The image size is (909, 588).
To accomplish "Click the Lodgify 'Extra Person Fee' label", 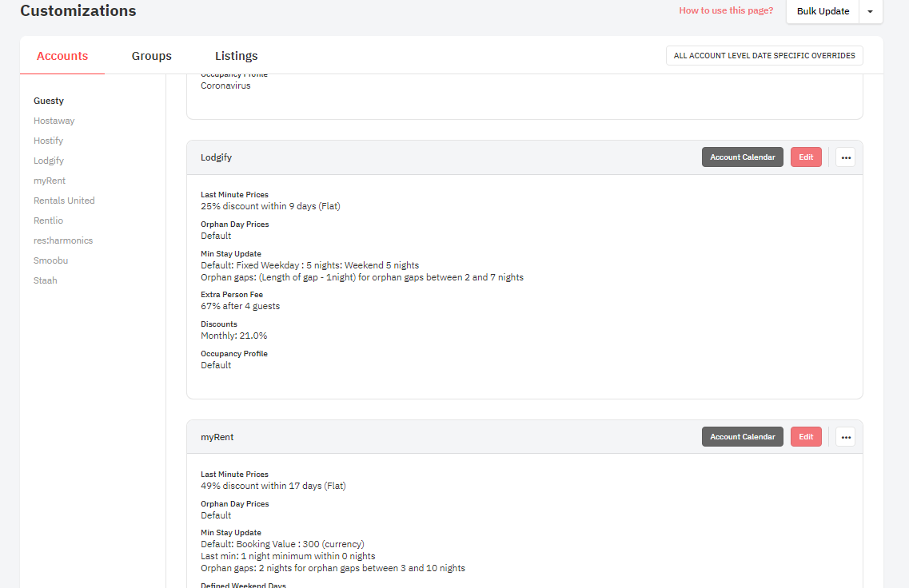I will click(232, 294).
